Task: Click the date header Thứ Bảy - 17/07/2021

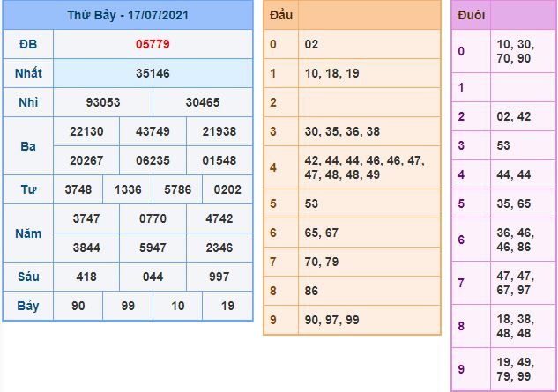Action: [128, 15]
